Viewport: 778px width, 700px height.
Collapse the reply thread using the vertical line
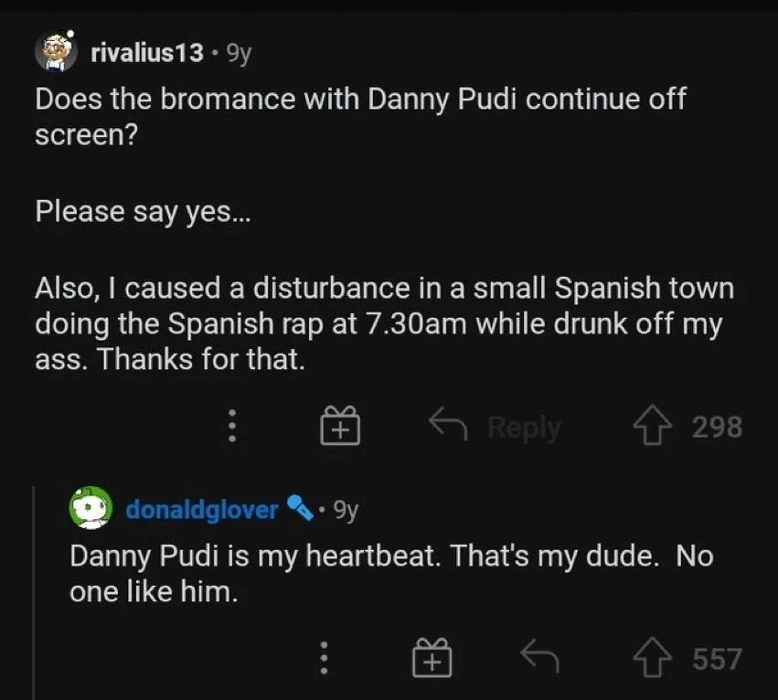click(x=35, y=594)
